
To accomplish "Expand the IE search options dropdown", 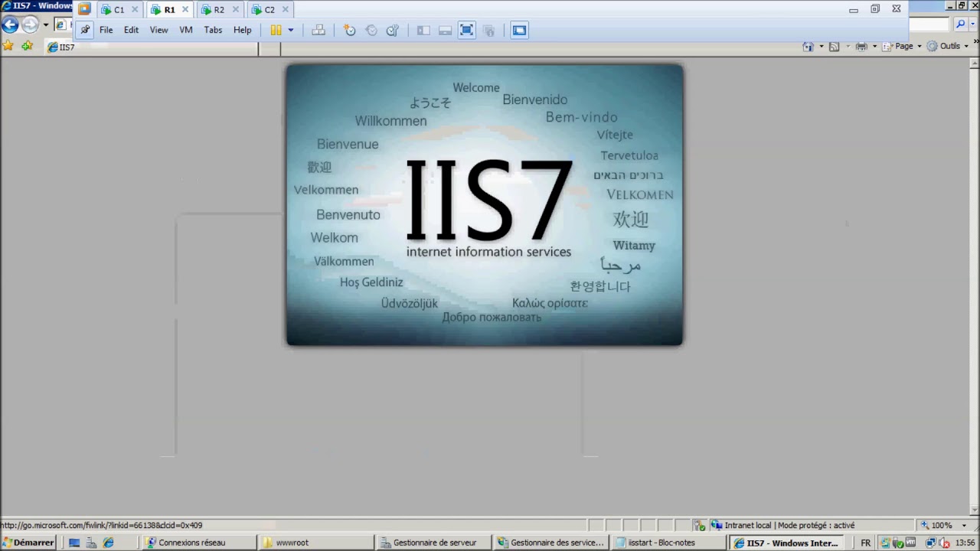I will (973, 24).
